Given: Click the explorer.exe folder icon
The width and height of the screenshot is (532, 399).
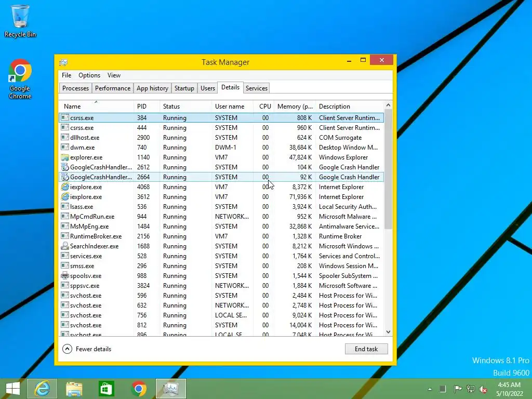Looking at the screenshot, I should [65, 157].
